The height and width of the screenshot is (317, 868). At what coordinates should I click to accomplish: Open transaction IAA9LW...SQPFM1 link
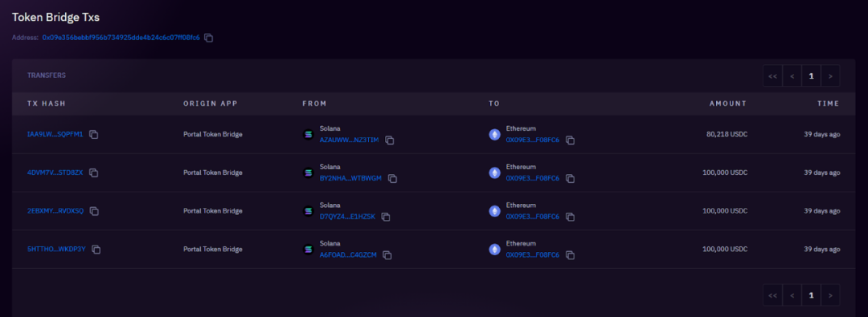pyautogui.click(x=55, y=135)
